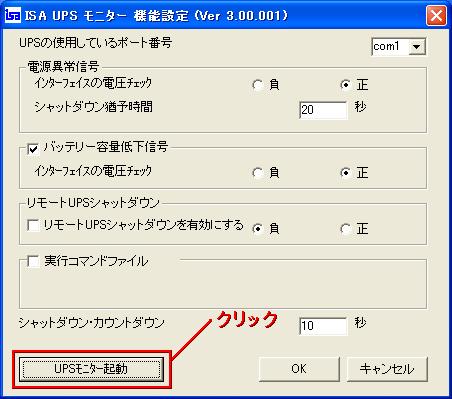Screen dimensions: 452x399
Task: Open the com1 port dropdown
Action: [417, 47]
